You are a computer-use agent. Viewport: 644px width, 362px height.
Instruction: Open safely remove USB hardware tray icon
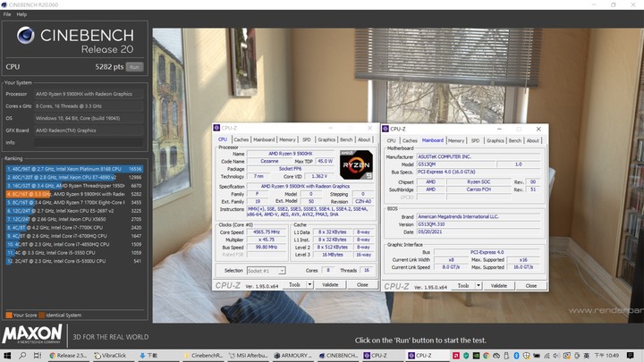coord(506,356)
